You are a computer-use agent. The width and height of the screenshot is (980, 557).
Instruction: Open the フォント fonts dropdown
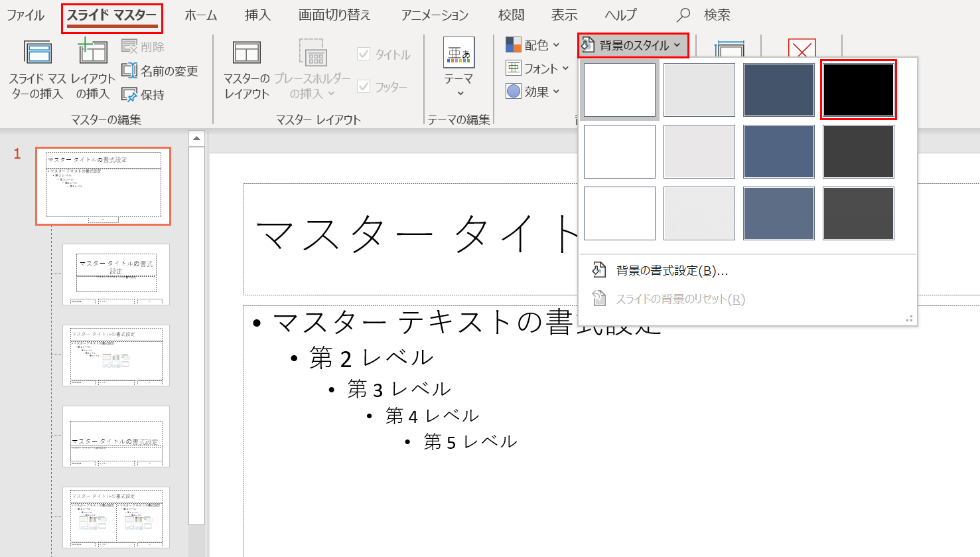(x=537, y=68)
